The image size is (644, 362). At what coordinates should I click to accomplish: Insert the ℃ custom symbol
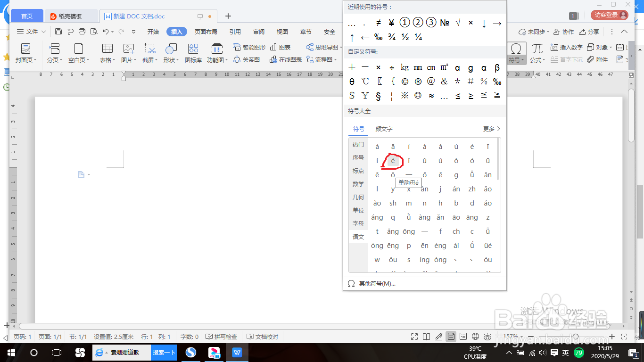point(365,82)
